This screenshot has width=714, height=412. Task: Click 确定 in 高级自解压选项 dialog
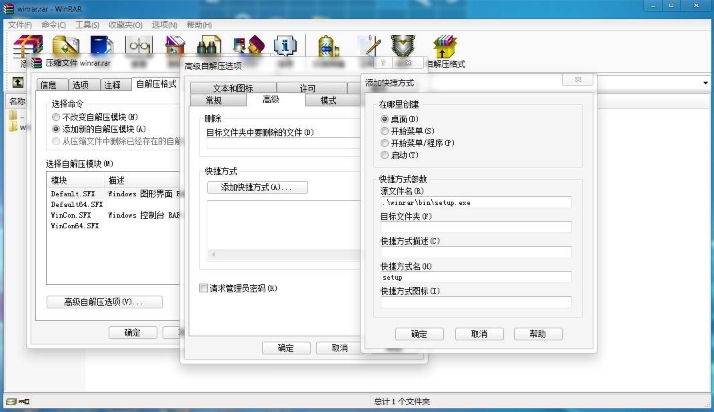[x=286, y=348]
